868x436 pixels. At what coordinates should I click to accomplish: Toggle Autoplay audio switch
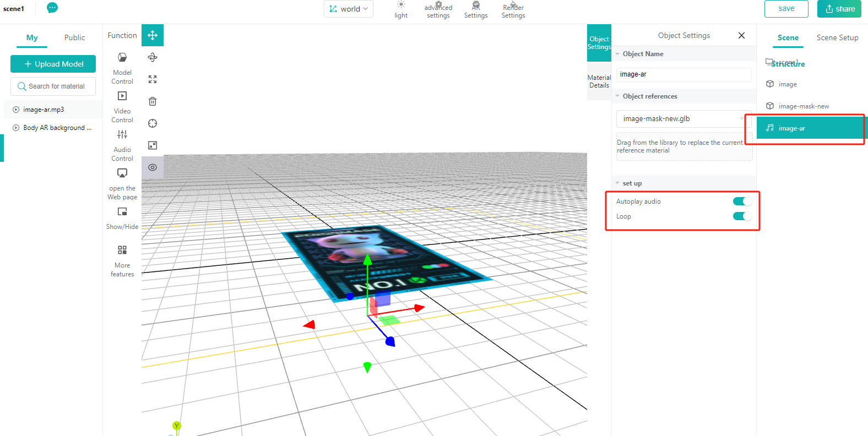(742, 201)
